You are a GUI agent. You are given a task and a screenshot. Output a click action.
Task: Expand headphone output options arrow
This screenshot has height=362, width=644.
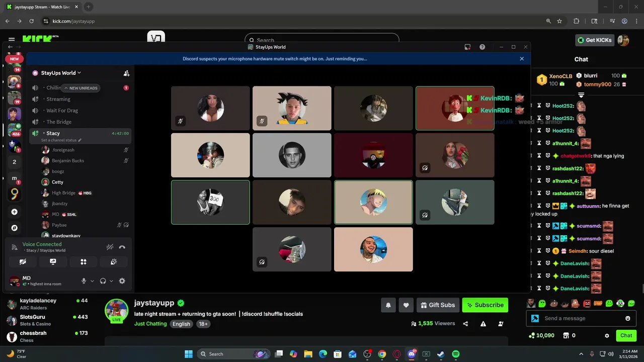tap(111, 281)
